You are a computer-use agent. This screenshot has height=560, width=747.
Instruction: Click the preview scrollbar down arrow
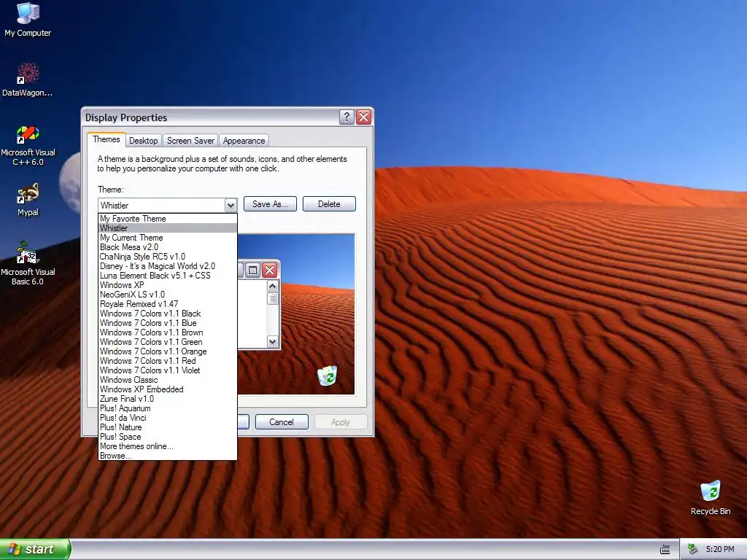[273, 341]
